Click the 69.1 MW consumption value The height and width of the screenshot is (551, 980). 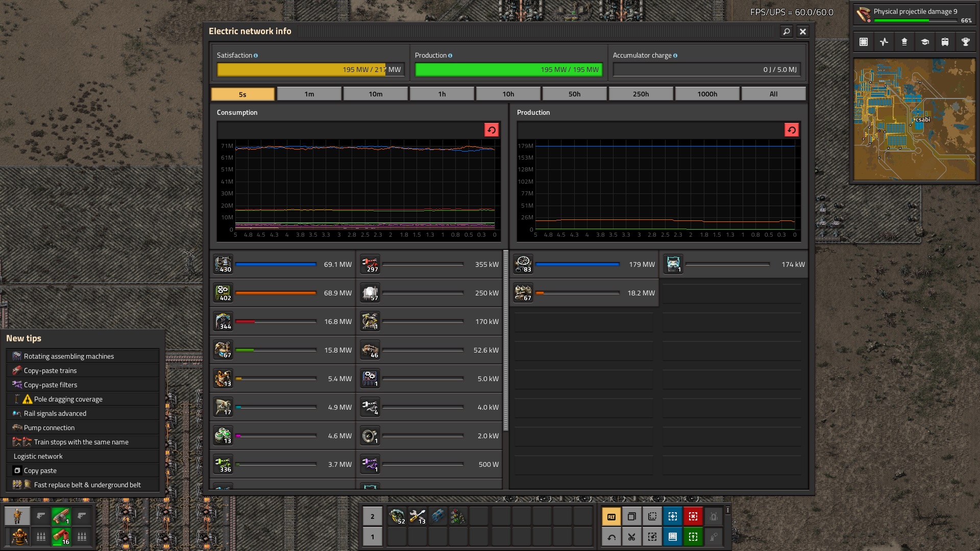pos(337,264)
